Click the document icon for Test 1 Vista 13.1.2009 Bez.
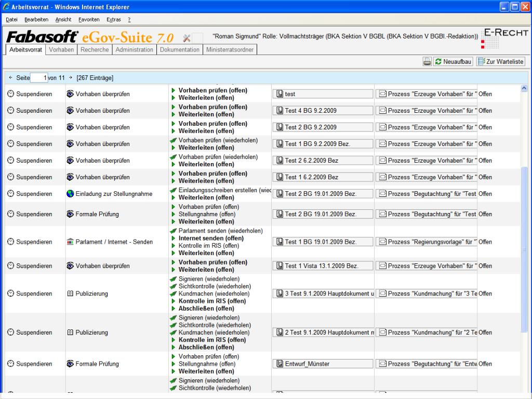Image resolution: width=532 pixels, height=399 pixels. [280, 266]
